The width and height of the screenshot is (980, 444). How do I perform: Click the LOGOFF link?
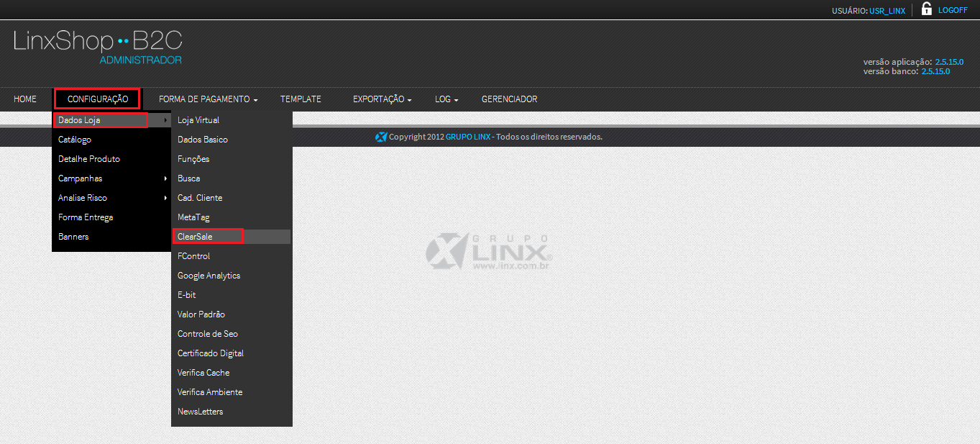tap(953, 10)
